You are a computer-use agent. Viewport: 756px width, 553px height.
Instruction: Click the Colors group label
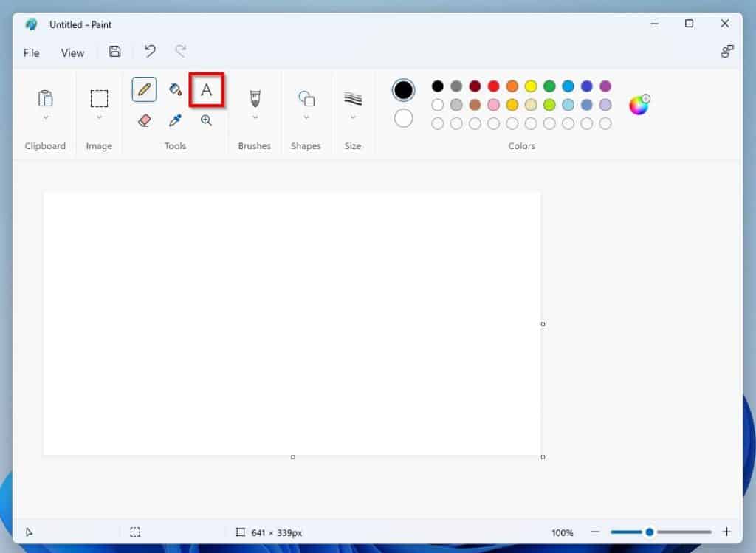521,145
